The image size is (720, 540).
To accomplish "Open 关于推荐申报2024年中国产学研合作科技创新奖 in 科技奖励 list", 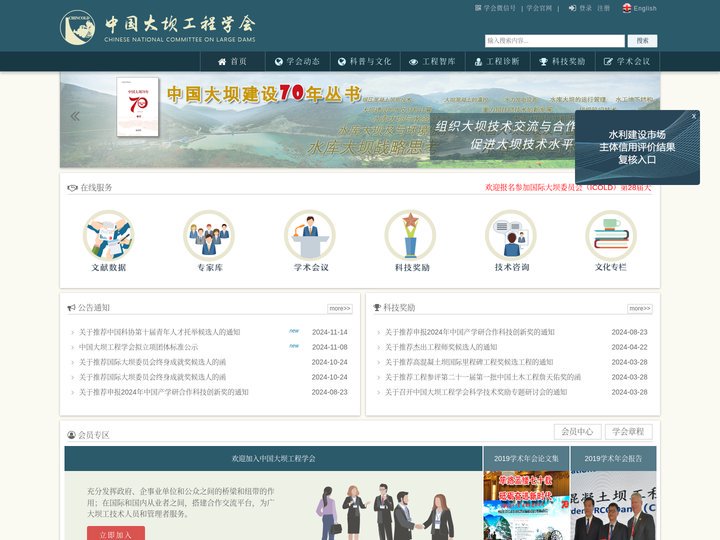I will 470,332.
